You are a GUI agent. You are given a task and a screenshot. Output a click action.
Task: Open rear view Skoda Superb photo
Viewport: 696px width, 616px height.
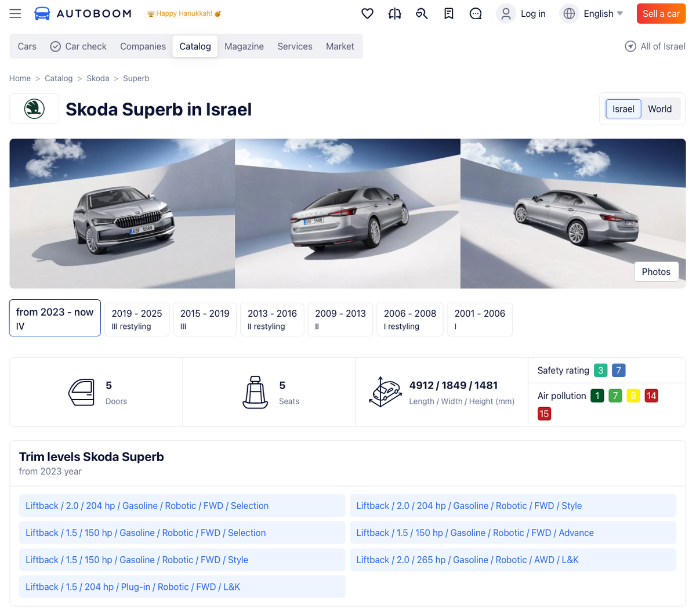coord(347,213)
